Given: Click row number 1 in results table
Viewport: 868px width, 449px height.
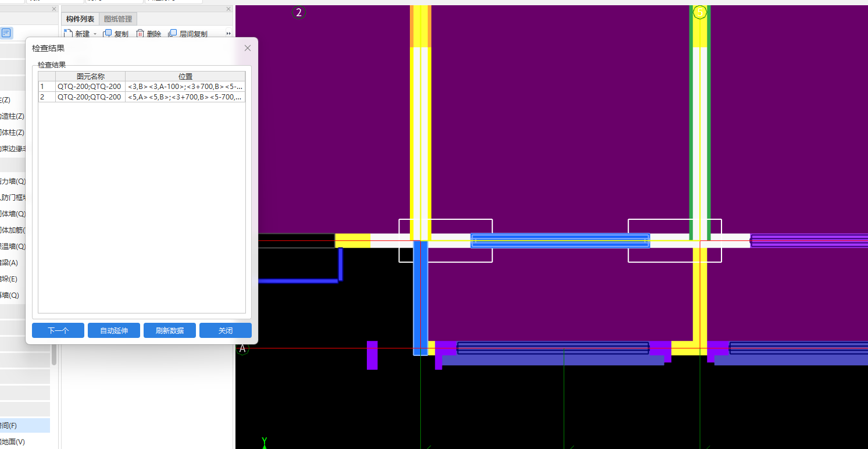Looking at the screenshot, I should (47, 87).
